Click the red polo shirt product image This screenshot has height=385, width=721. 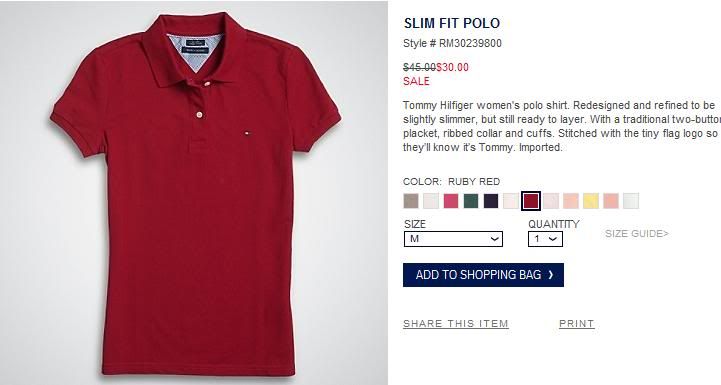(195, 193)
